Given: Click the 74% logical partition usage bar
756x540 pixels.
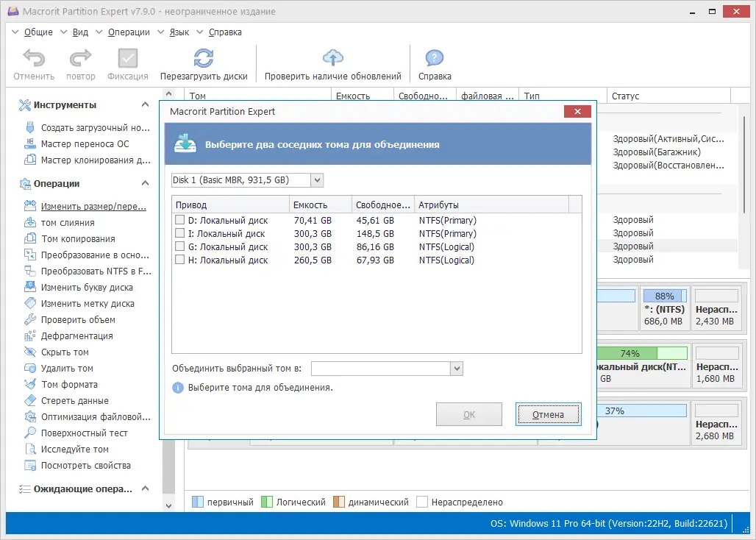Looking at the screenshot, I should pyautogui.click(x=642, y=353).
